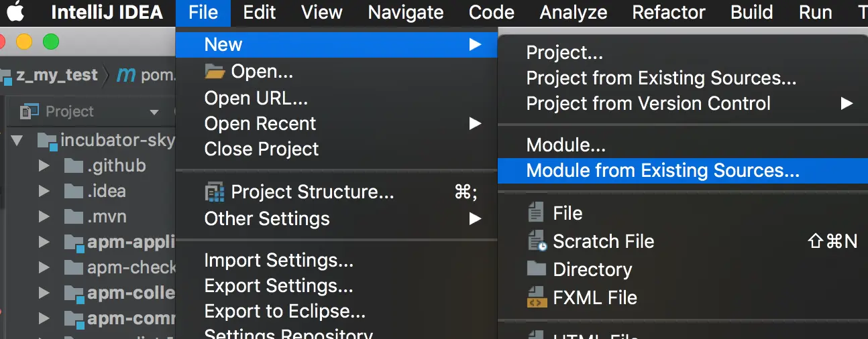Click the Open folder icon in File menu

click(x=215, y=72)
